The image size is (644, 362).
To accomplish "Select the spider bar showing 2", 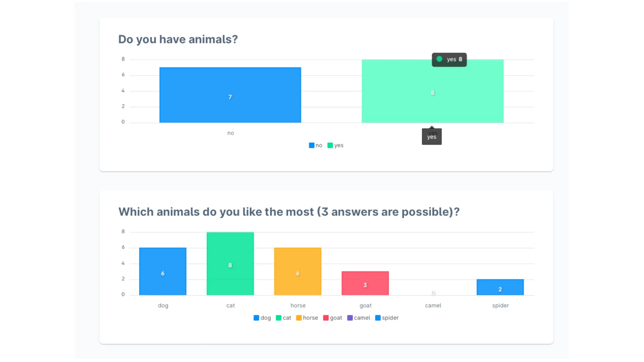I will point(500,287).
